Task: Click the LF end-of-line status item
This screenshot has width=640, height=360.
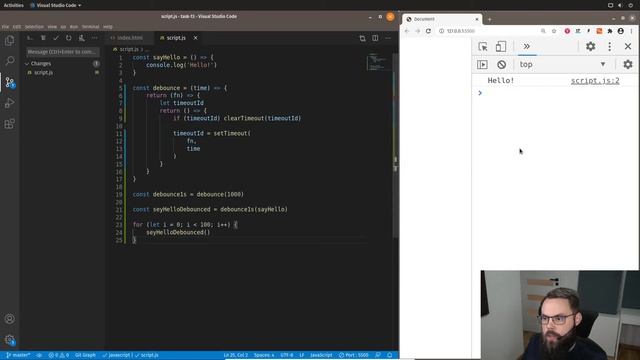Action: 302,355
